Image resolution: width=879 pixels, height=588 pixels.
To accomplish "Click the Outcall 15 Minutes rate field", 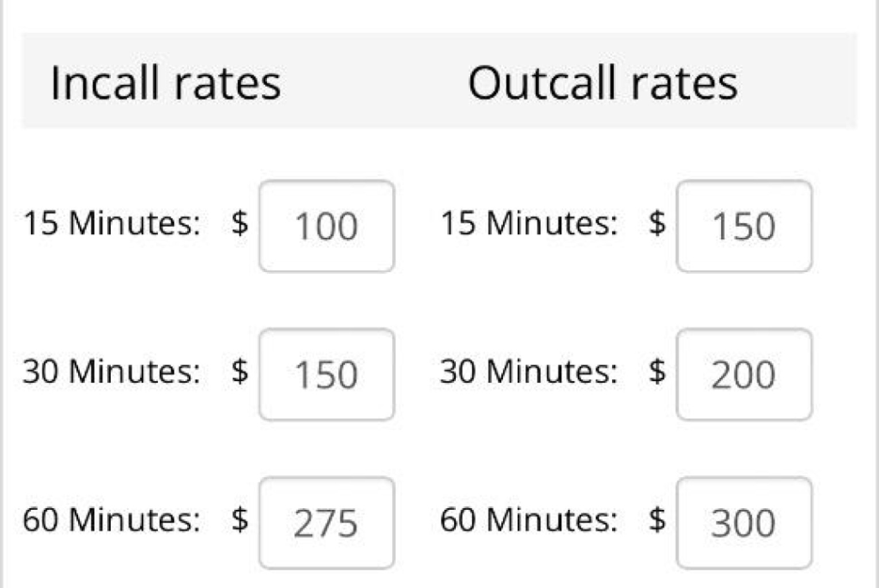I will click(x=744, y=226).
